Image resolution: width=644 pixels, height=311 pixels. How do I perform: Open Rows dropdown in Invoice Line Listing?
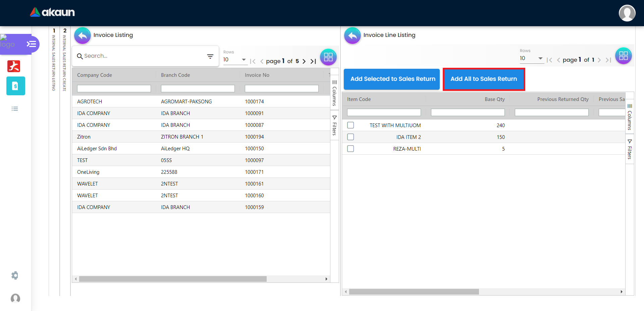pos(531,58)
